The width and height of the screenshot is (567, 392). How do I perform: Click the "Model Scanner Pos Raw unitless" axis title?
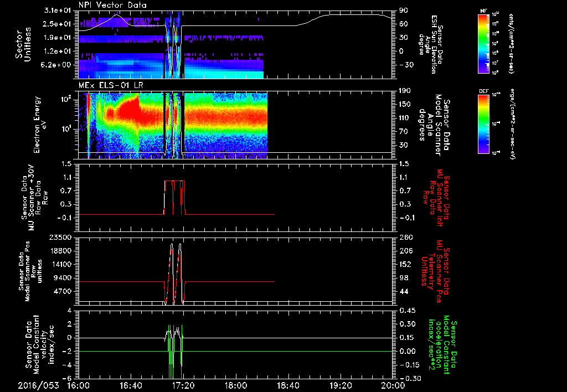click(30, 271)
